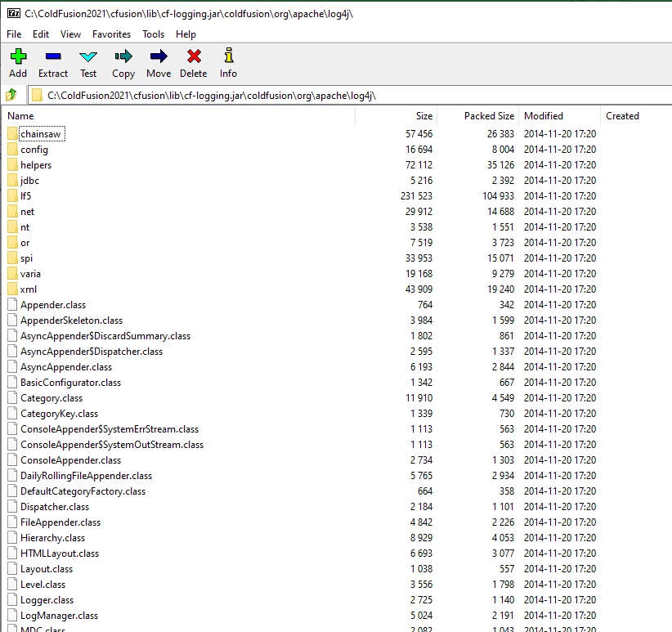Screen dimensions: 672x632
Task: Click size value 231 523 of lf5
Action: pyautogui.click(x=416, y=195)
